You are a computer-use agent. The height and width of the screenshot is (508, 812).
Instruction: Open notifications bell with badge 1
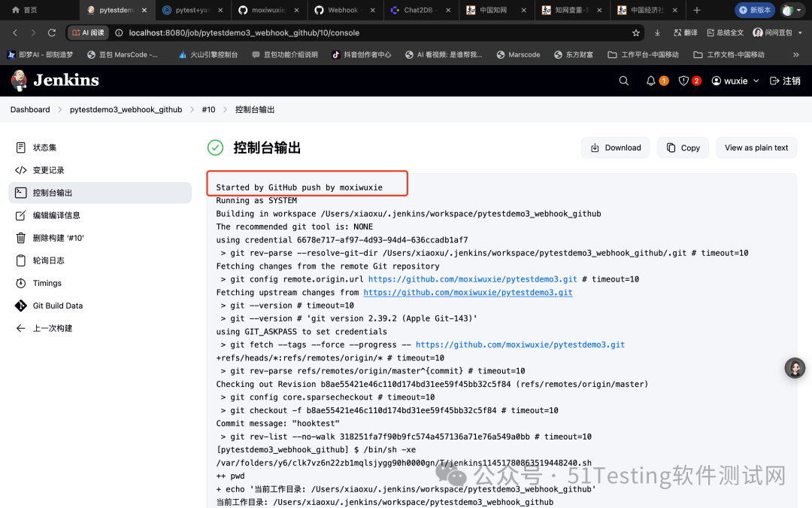(656, 81)
